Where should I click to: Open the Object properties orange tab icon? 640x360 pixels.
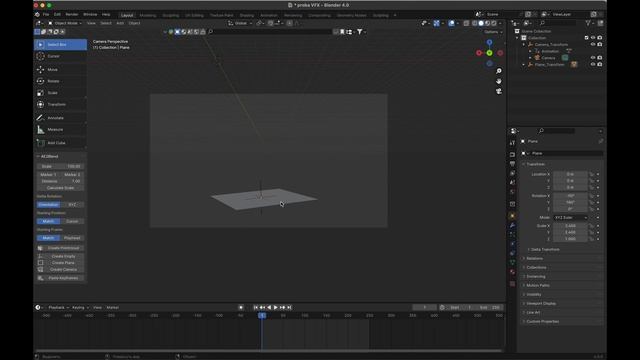(512, 216)
